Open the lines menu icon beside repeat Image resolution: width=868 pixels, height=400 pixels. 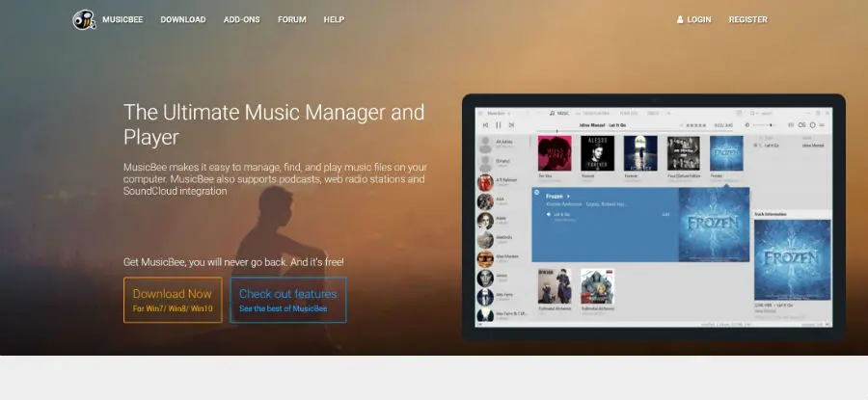(x=822, y=125)
